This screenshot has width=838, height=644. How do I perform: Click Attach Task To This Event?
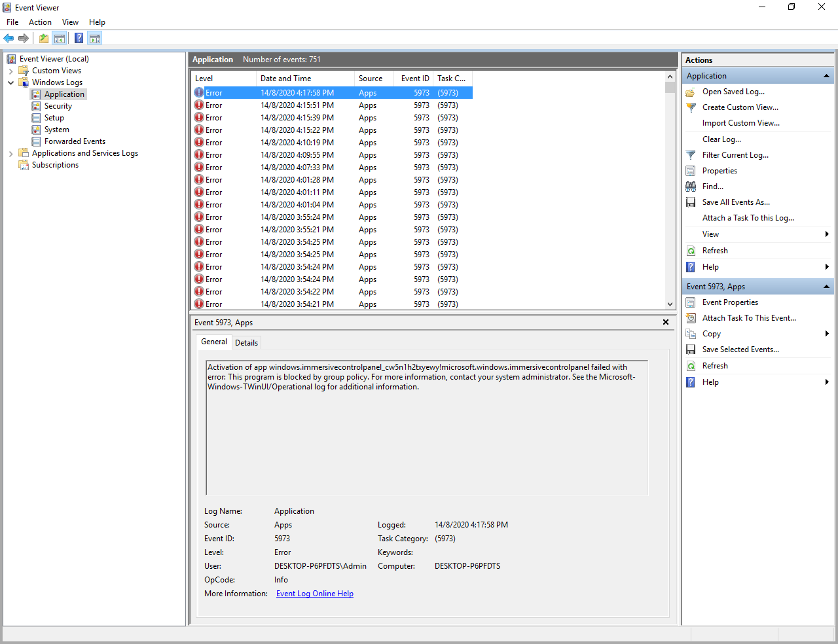749,318
